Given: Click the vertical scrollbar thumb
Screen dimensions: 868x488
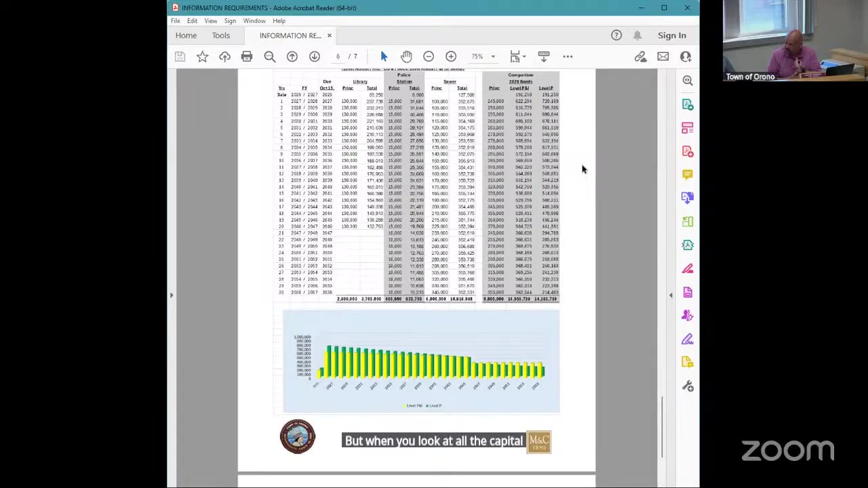Looking at the screenshot, I should click(x=662, y=427).
